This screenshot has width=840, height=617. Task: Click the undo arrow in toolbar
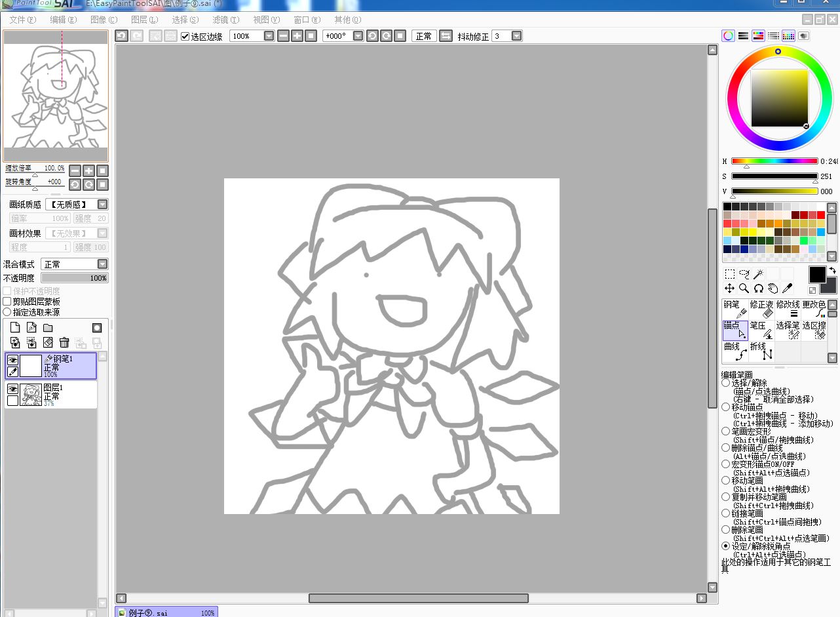pos(121,36)
